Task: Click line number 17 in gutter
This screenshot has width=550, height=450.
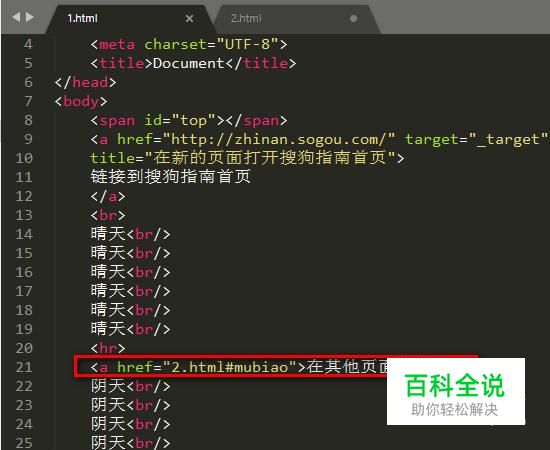Action: coord(24,291)
